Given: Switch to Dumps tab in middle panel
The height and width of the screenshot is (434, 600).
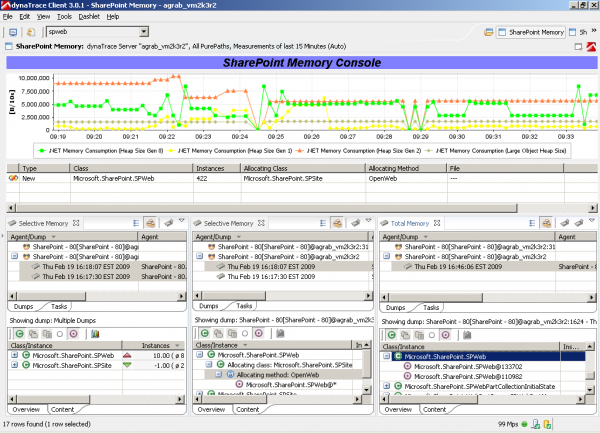Looking at the screenshot, I should click(209, 306).
